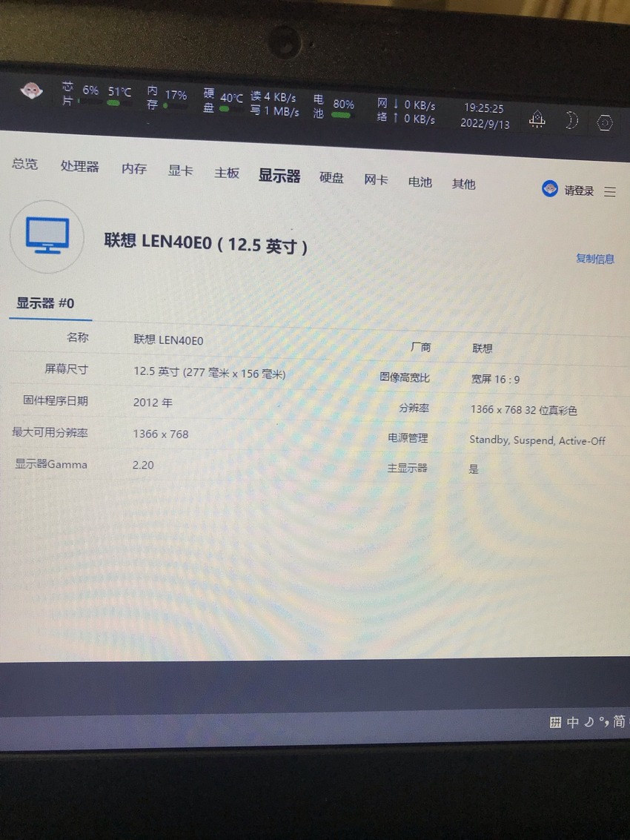Viewport: 630px width, 840px height.
Task: Click the disk 40°C temperature readout
Action: pyautogui.click(x=231, y=98)
